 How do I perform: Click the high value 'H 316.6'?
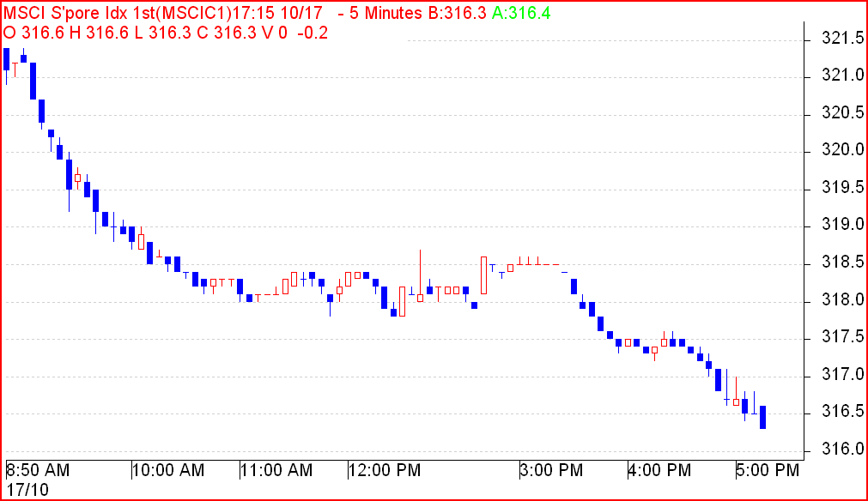pos(99,33)
